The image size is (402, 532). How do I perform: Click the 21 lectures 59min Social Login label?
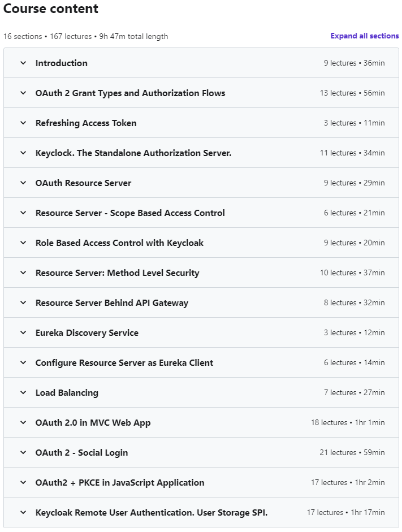pos(352,453)
